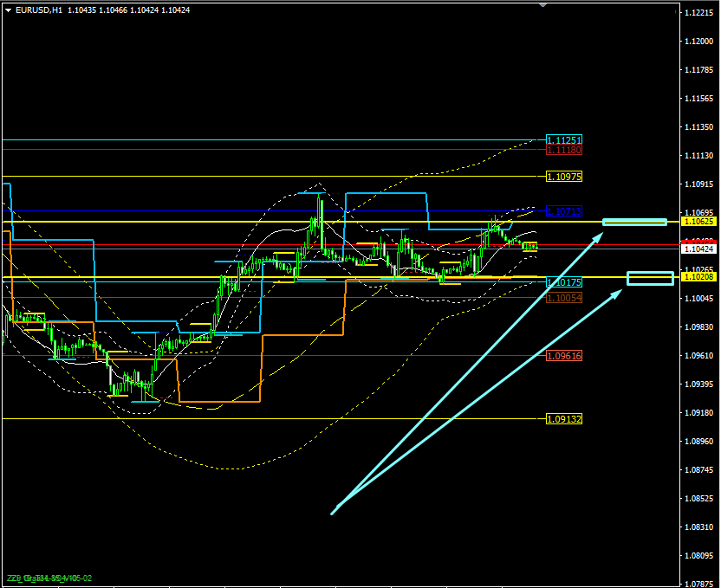Click the gray chart shift marker at top
This screenshot has height=588, width=721.
click(x=543, y=4)
